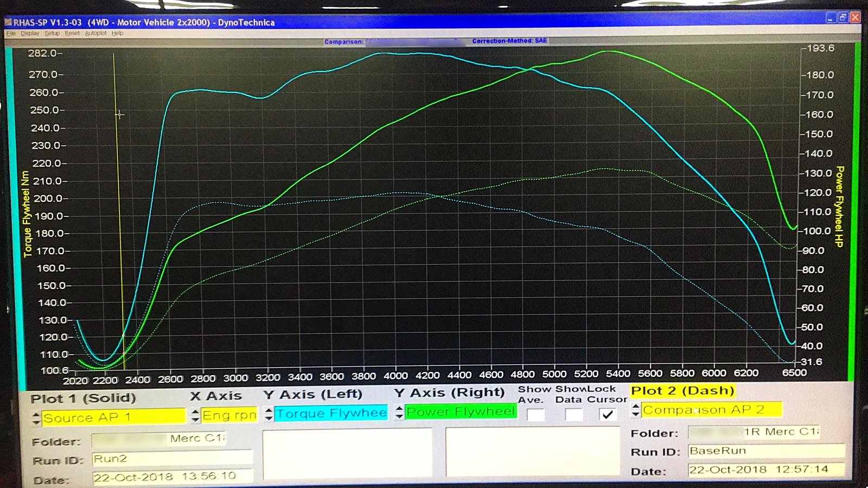Image resolution: width=868 pixels, height=488 pixels.
Task: Click the crosshair marker on the chart
Action: click(x=119, y=114)
